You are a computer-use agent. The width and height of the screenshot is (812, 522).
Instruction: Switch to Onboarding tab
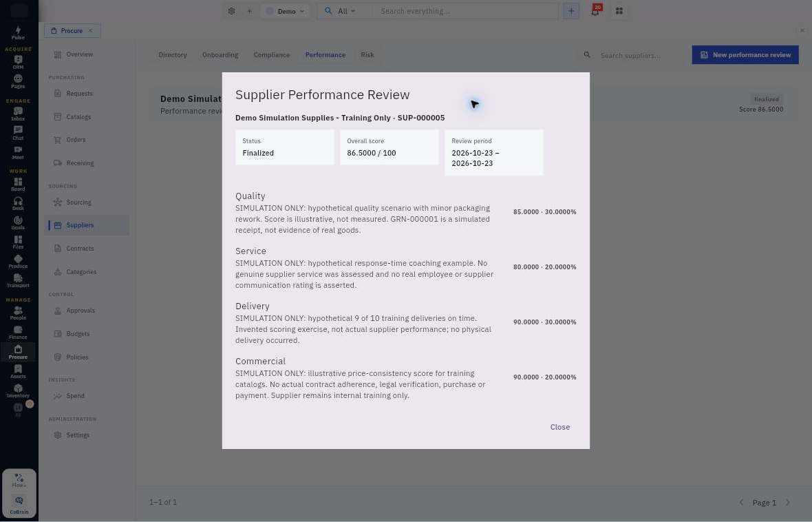pyautogui.click(x=220, y=55)
